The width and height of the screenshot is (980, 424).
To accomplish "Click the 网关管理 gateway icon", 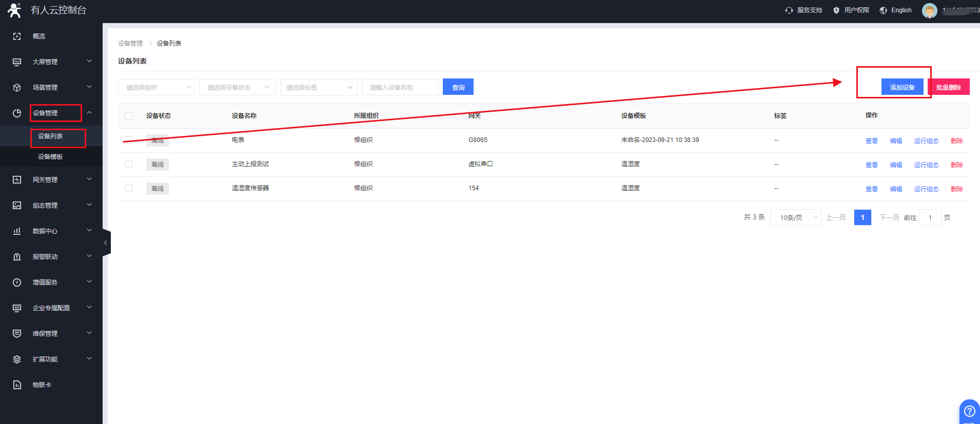I will (x=17, y=180).
